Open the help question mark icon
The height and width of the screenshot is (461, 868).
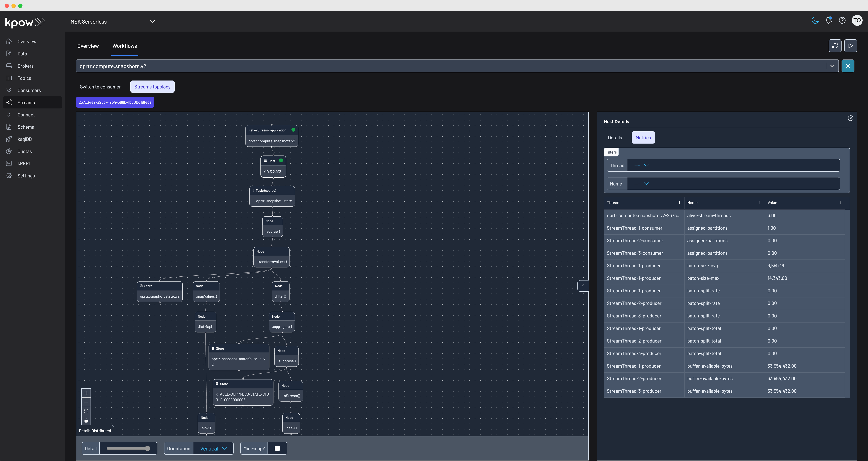click(x=842, y=21)
